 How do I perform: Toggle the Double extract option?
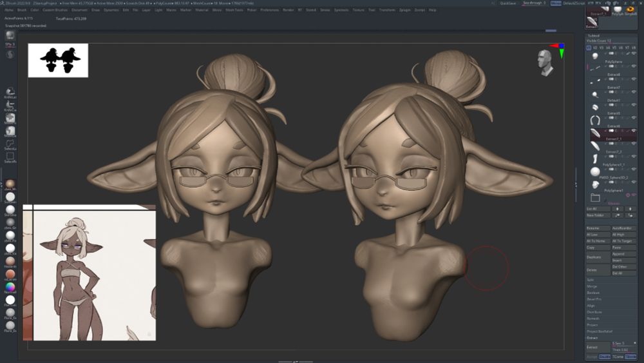tap(604, 357)
